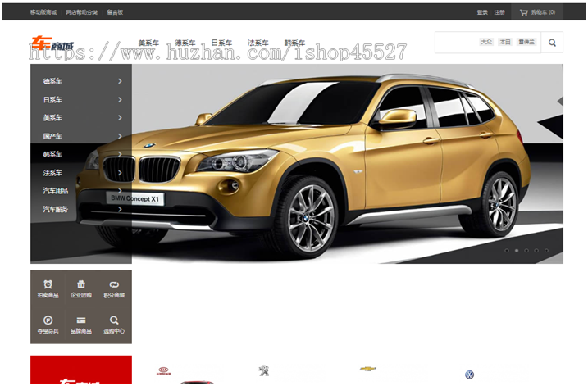Click the Kia brand logo
The height and width of the screenshot is (386, 588).
point(163,371)
